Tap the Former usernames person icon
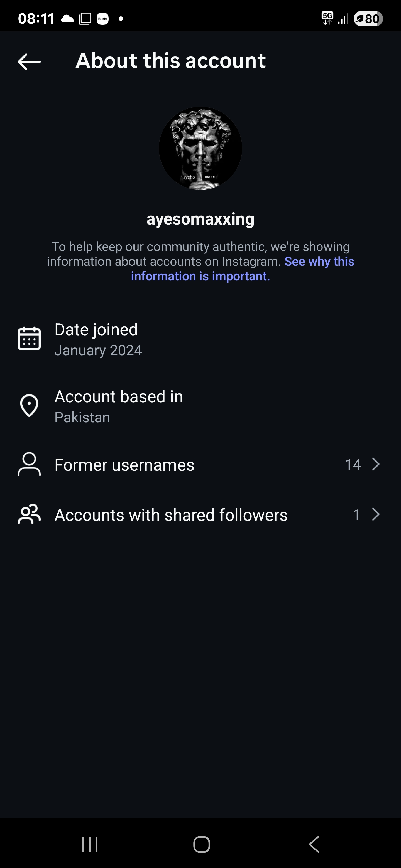Screen dimensions: 401x868 29,464
